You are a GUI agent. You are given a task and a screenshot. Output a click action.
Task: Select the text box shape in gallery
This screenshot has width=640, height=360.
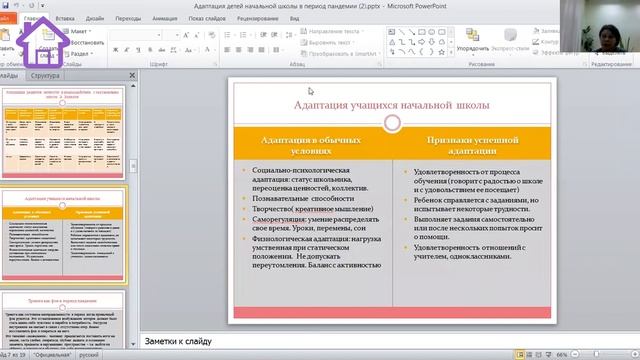click(x=391, y=32)
